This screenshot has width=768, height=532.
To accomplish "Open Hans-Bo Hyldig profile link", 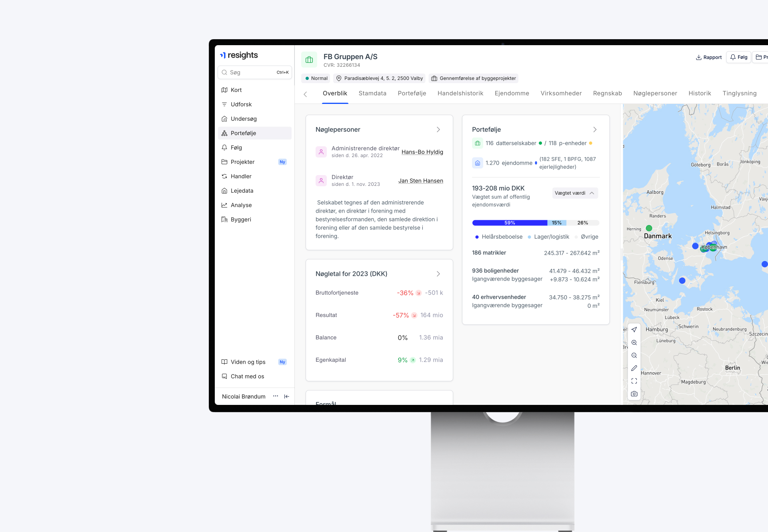I will (x=422, y=152).
